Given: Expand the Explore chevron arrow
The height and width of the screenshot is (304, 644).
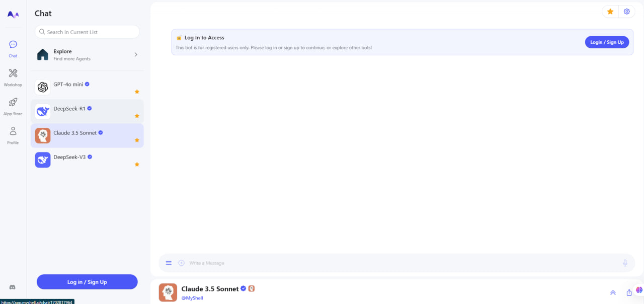Looking at the screenshot, I should pos(136,54).
